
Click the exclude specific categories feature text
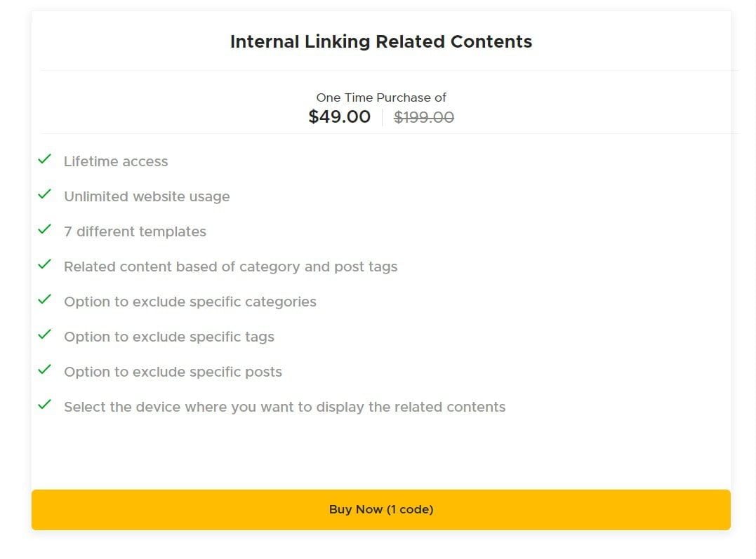click(x=190, y=302)
